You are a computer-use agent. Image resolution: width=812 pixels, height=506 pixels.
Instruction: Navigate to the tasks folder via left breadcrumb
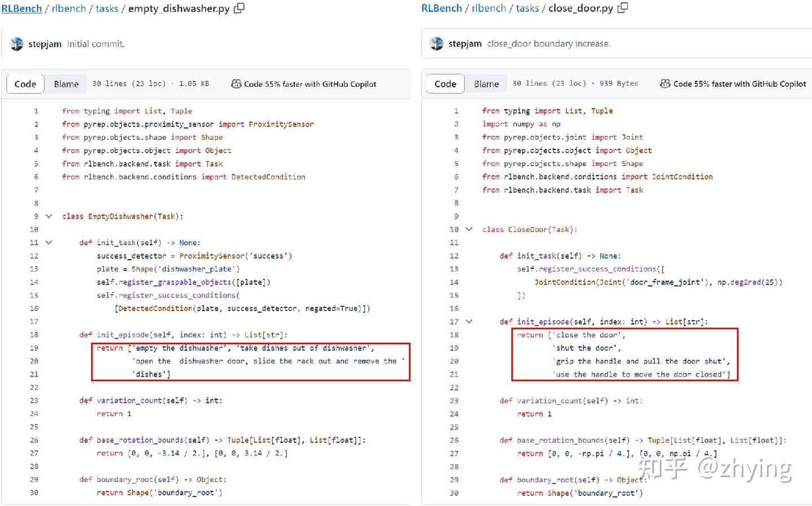(x=107, y=8)
